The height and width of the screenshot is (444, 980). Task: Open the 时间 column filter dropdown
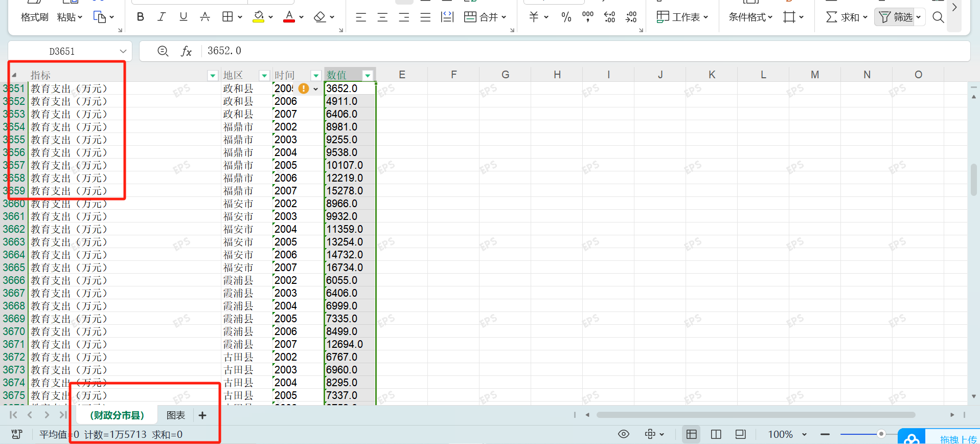point(316,76)
